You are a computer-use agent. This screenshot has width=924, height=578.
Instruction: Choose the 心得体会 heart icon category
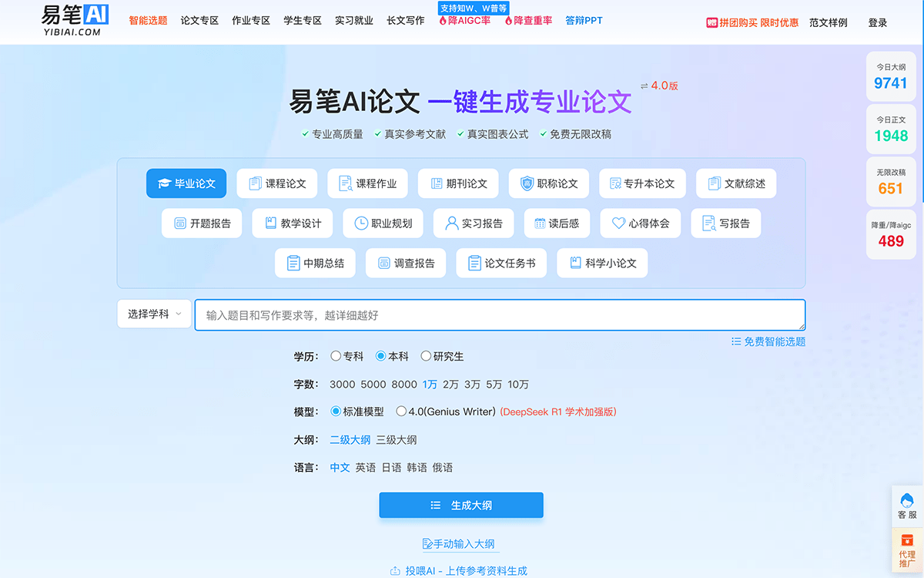coord(641,223)
